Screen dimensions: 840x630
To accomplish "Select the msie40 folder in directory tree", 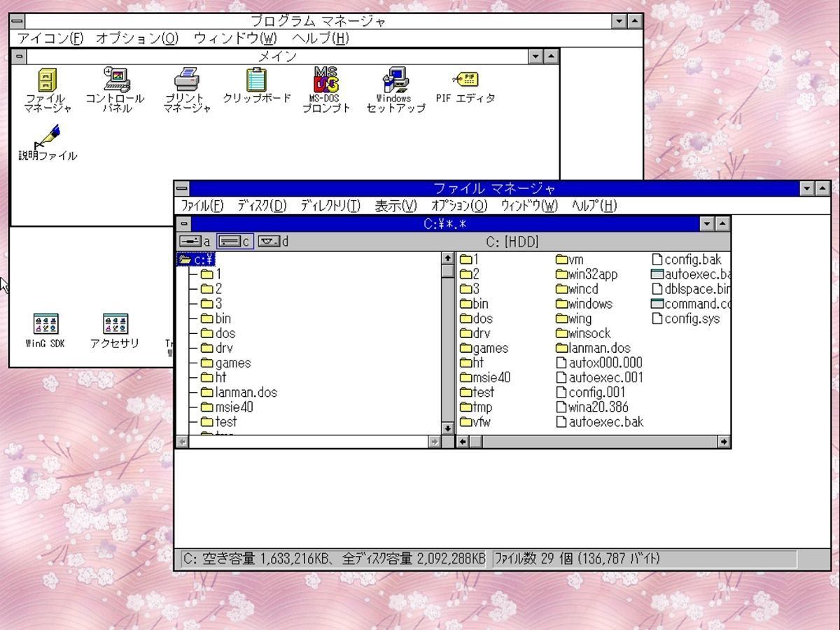I will (x=227, y=407).
